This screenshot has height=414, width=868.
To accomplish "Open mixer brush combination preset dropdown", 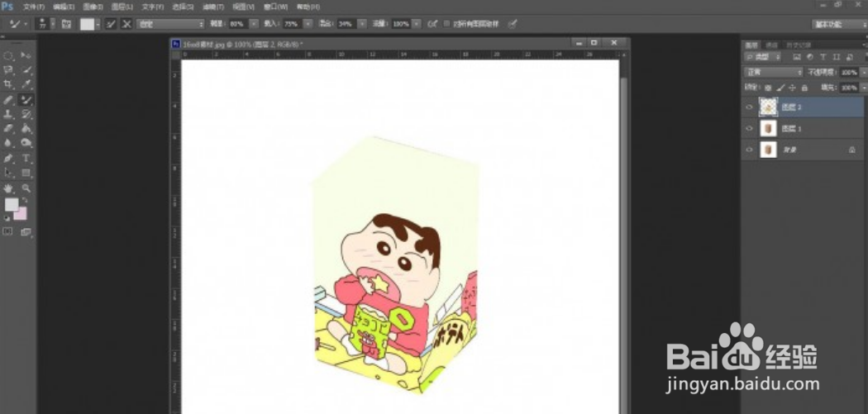I will pyautogui.click(x=170, y=24).
